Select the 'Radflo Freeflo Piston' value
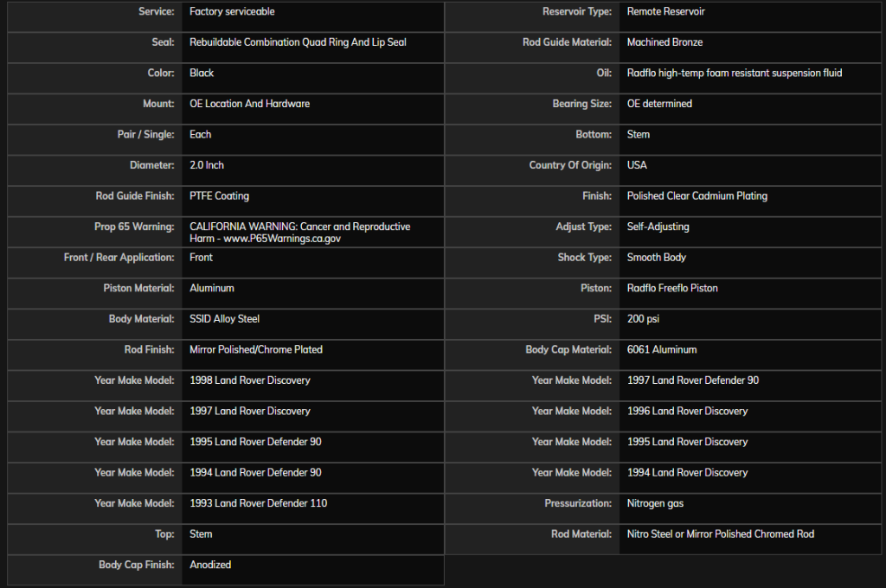The image size is (886, 588). coord(671,287)
